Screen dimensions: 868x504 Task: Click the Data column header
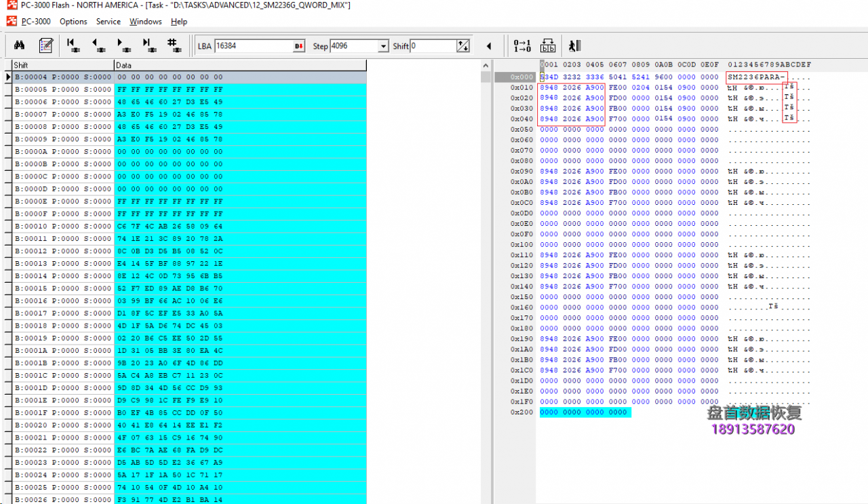click(x=239, y=65)
